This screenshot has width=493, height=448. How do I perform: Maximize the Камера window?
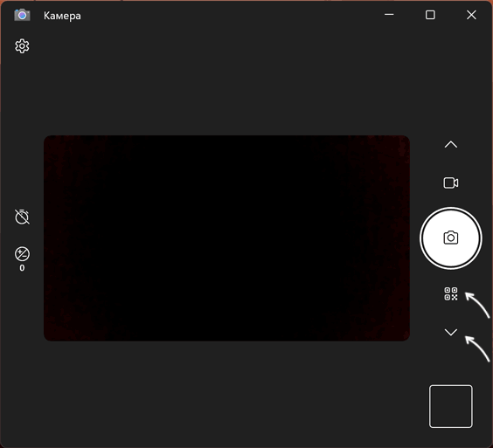point(430,15)
